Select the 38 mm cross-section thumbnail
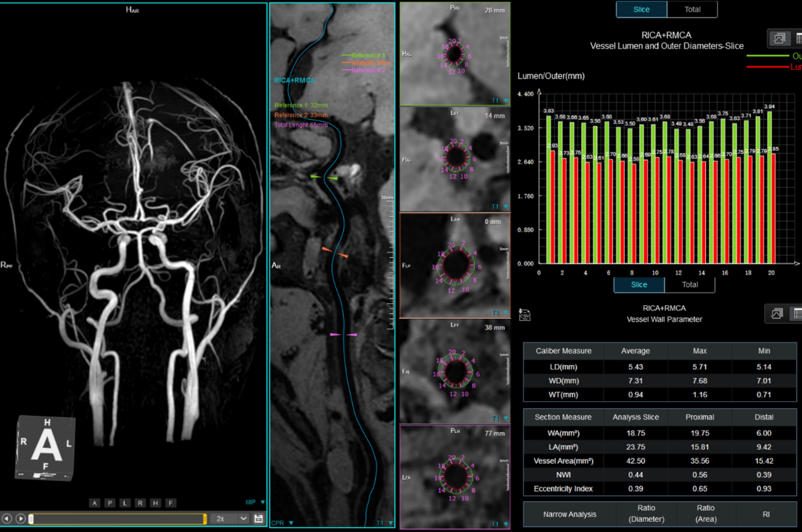 [x=454, y=371]
